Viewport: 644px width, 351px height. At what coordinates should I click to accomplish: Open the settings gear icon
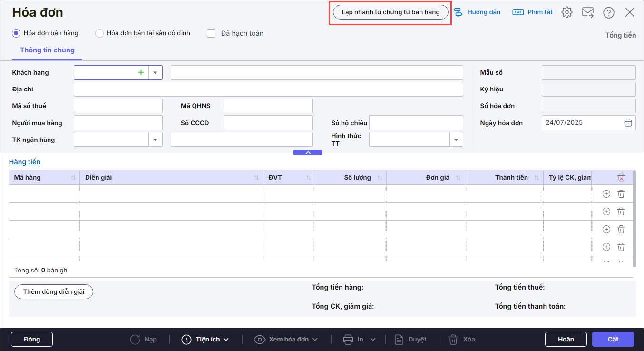pos(566,12)
